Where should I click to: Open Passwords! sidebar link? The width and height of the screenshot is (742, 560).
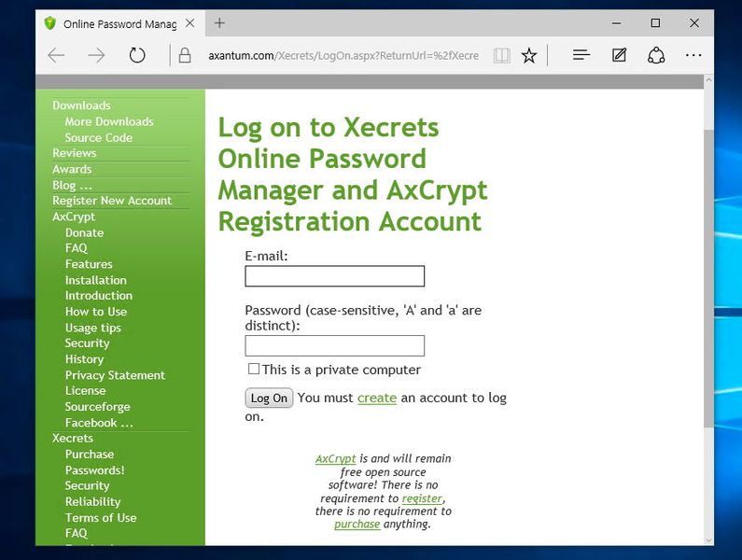pos(94,470)
